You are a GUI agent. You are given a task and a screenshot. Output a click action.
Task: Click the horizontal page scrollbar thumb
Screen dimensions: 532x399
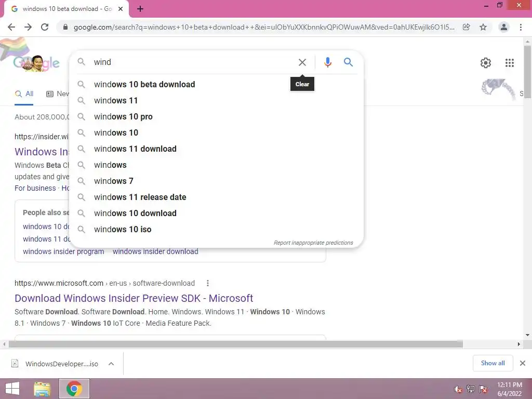235,344
